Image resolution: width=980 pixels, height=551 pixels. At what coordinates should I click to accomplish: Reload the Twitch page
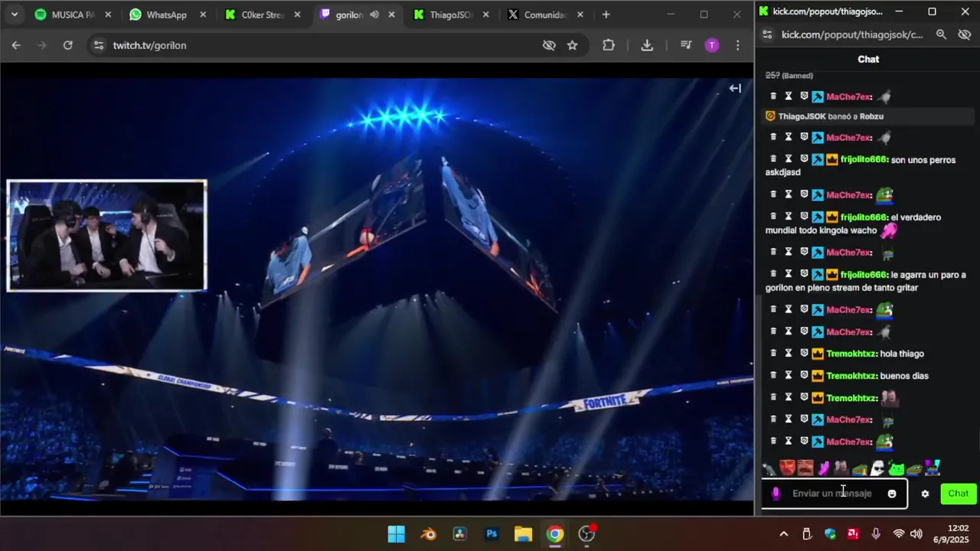point(67,45)
